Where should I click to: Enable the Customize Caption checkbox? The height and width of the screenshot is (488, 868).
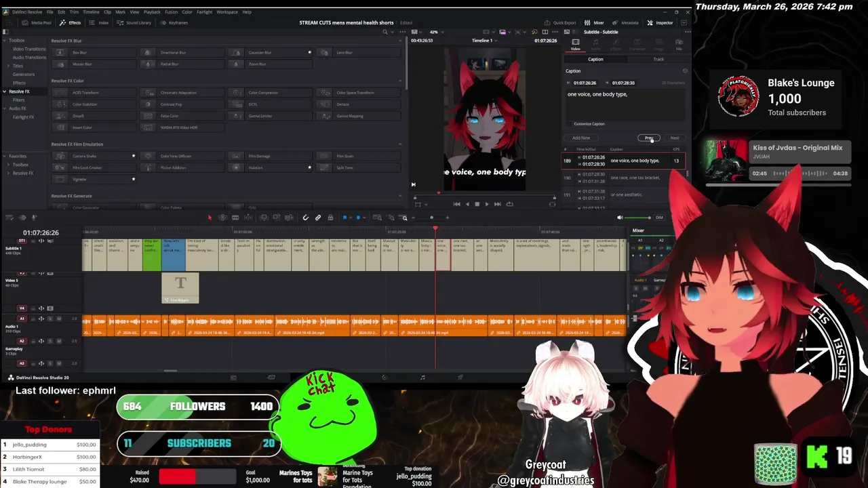[569, 124]
